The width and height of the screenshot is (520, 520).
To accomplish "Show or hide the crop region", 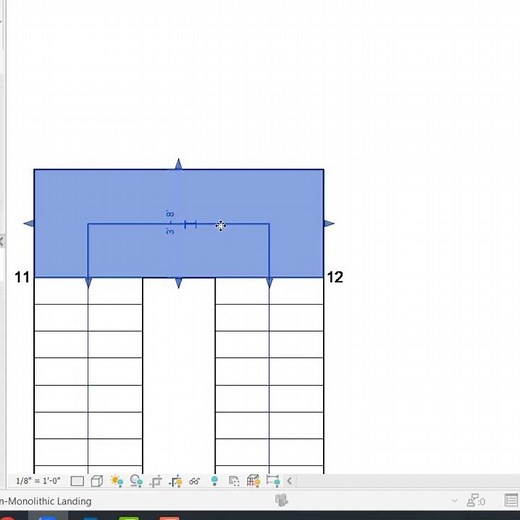I will coord(175,481).
